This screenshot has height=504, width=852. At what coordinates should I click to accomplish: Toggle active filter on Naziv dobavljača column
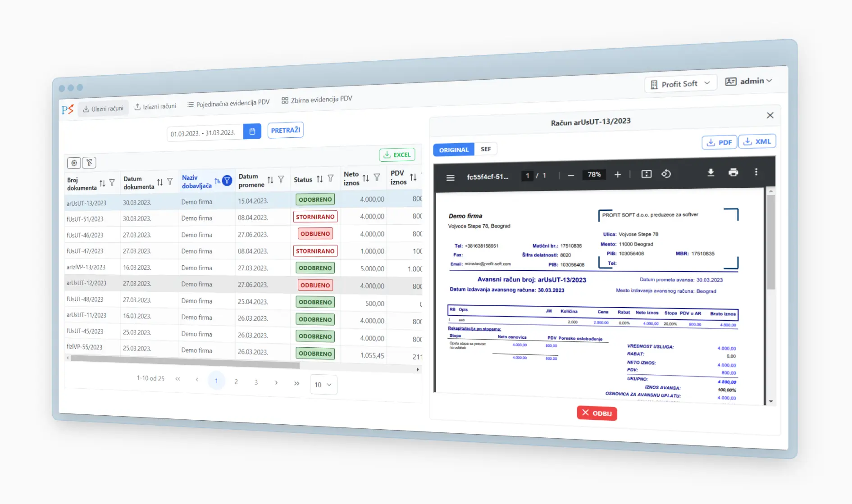click(x=228, y=181)
